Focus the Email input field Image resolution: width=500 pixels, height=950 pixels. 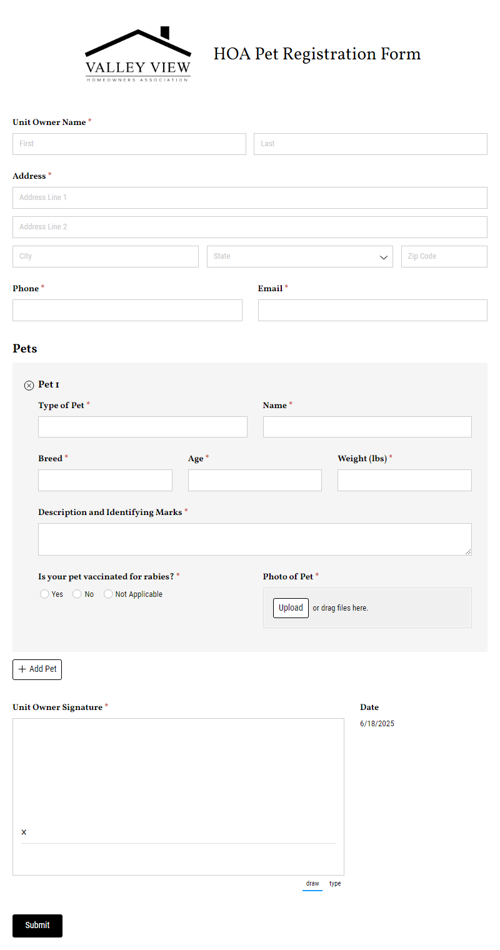coord(373,310)
